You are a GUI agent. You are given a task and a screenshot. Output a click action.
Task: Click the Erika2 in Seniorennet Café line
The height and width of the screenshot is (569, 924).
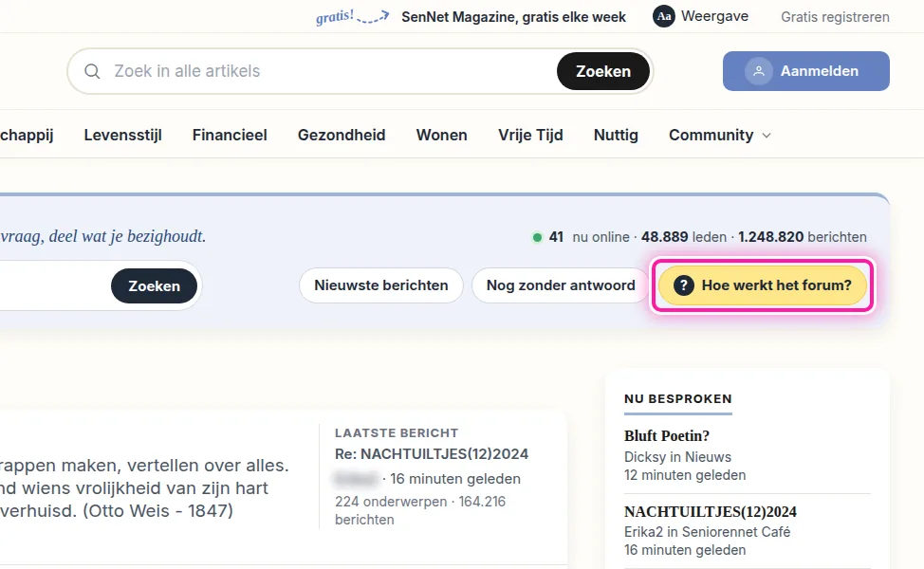point(707,532)
